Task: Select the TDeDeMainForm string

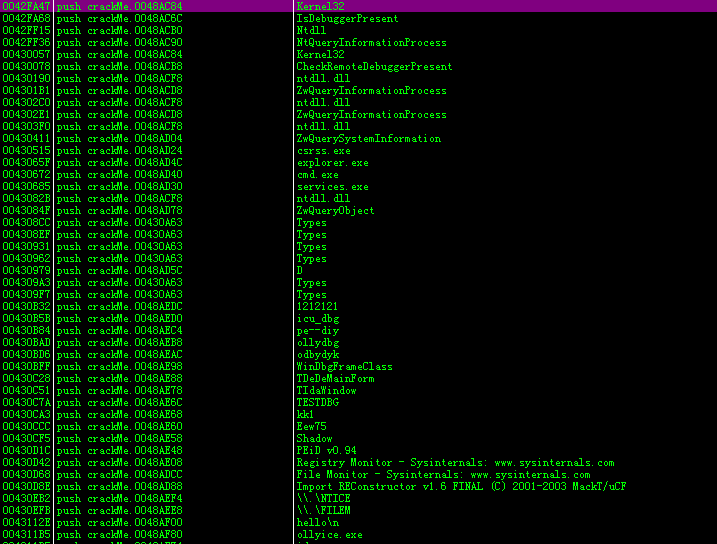Action: point(335,379)
